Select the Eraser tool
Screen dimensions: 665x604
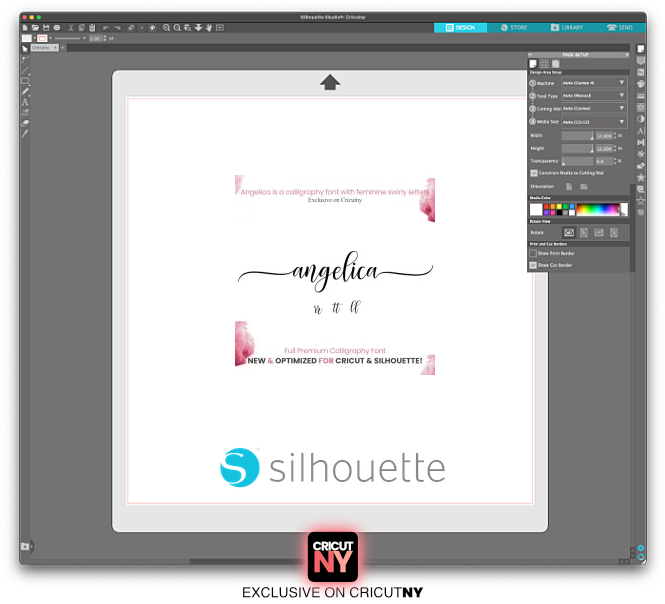pos(25,123)
